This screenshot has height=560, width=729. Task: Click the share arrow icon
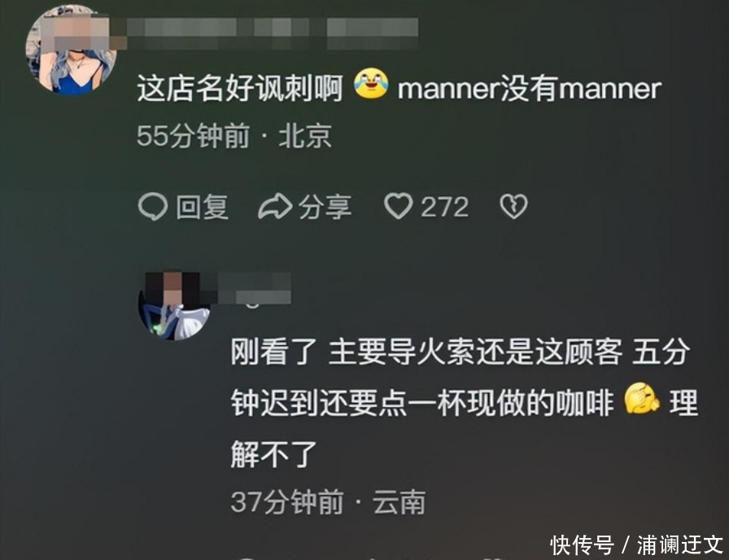(275, 207)
